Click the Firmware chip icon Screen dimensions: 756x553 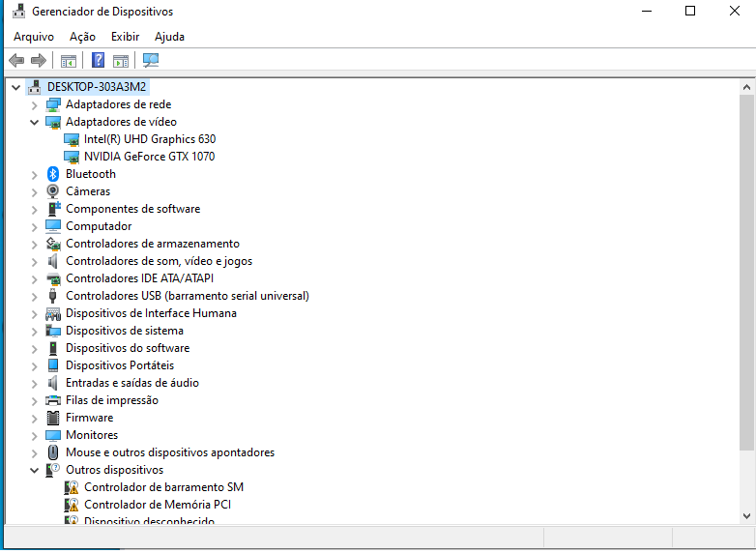pyautogui.click(x=53, y=418)
